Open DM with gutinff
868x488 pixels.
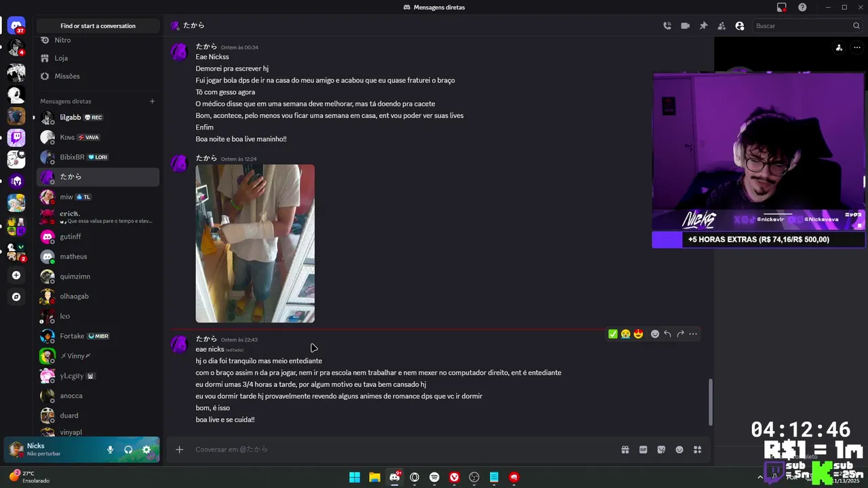(x=98, y=237)
